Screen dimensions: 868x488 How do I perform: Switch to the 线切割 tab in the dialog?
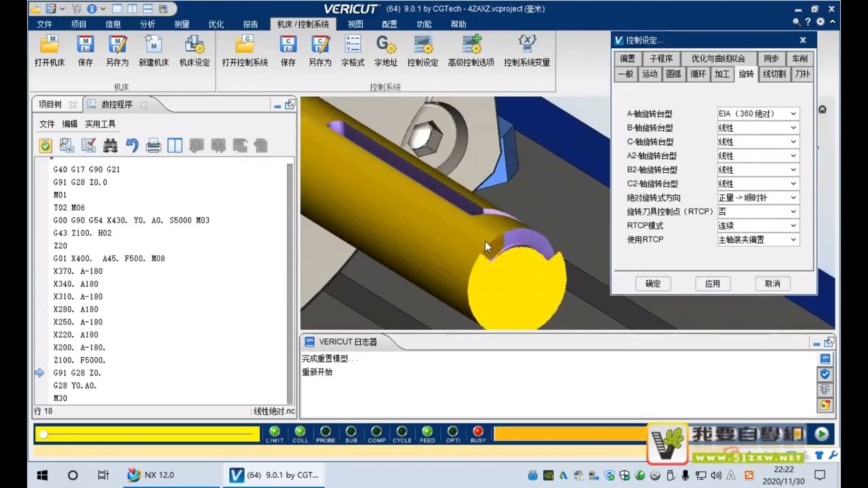click(774, 74)
